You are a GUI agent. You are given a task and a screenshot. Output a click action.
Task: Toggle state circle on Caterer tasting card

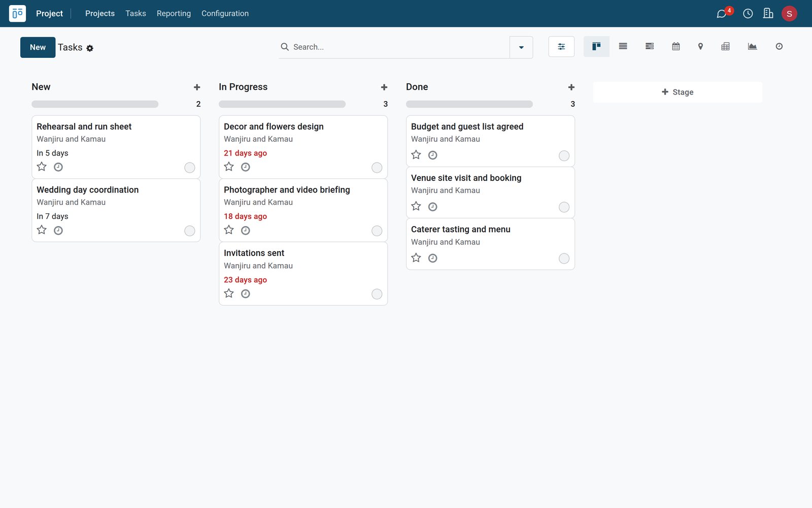[564, 259]
